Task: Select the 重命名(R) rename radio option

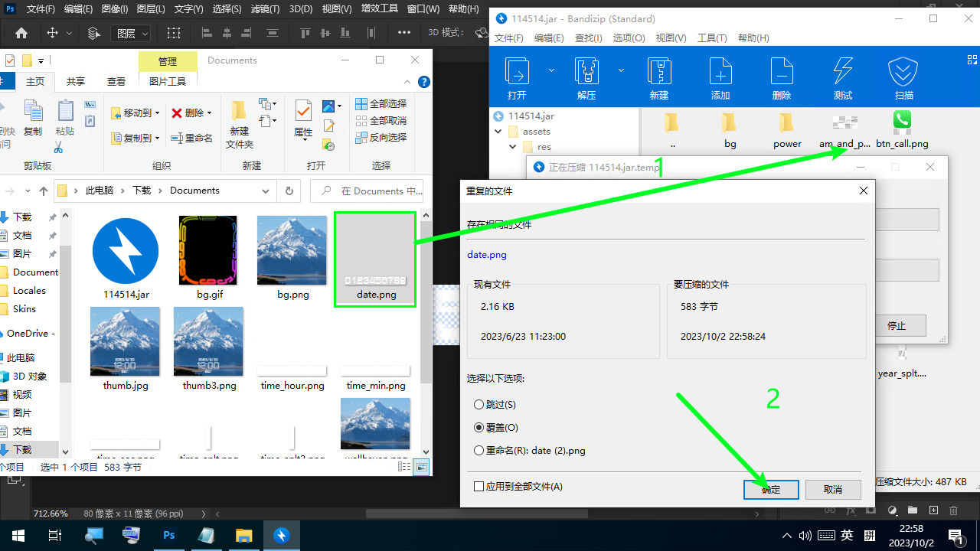Action: pos(479,451)
